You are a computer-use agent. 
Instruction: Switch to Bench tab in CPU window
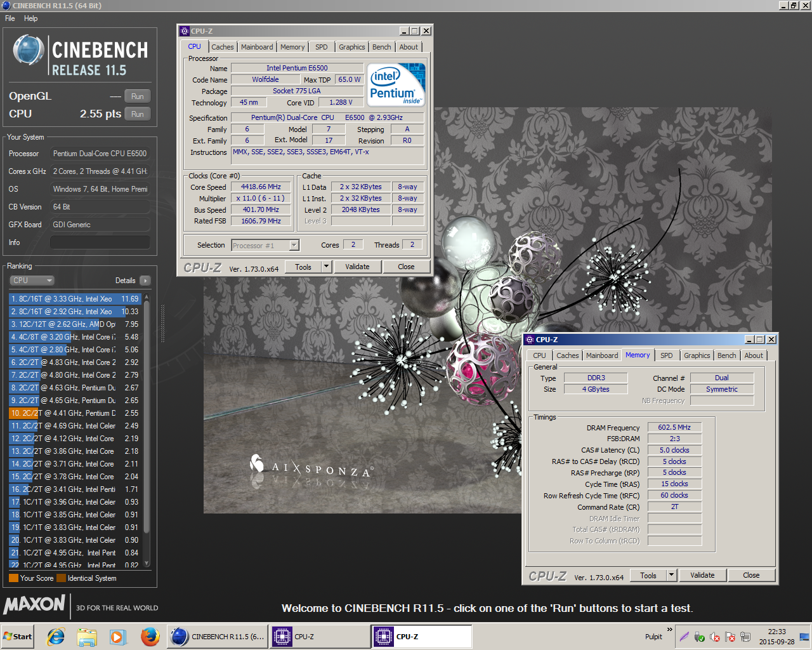[382, 47]
